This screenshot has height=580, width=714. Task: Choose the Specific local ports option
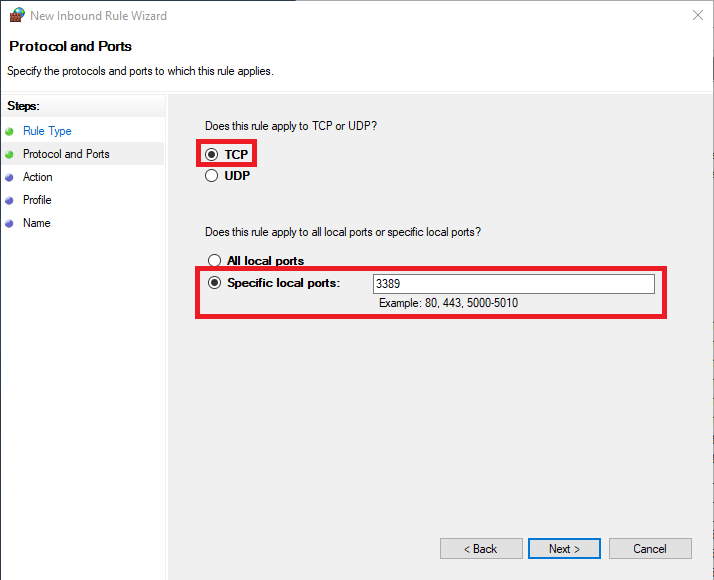pos(214,283)
